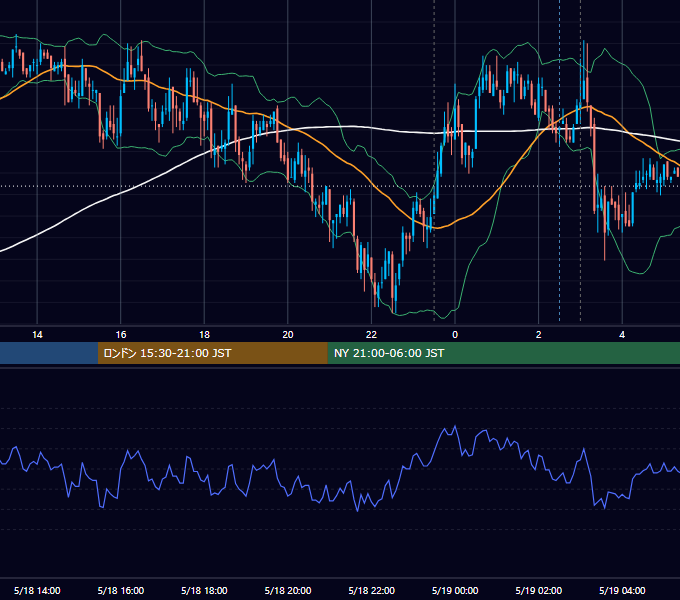Click the 5/18 20:00 date label
The height and width of the screenshot is (600, 680).
tap(288, 590)
